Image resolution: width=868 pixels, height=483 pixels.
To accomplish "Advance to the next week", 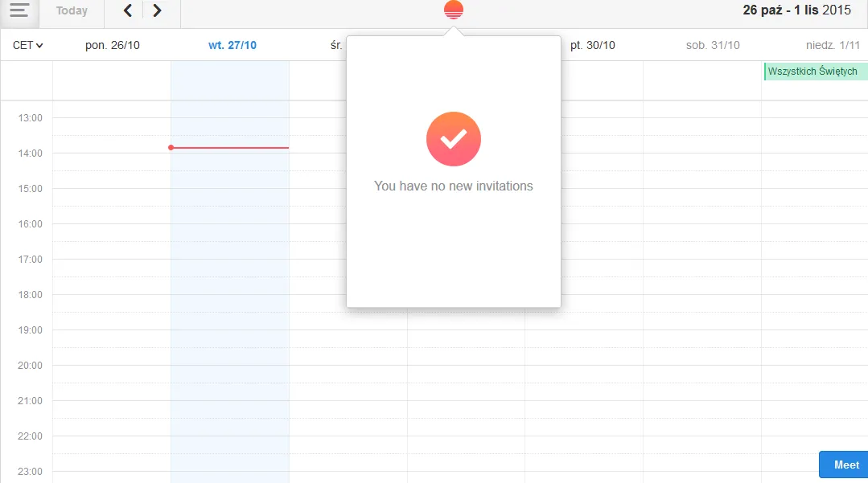I will pos(158,11).
